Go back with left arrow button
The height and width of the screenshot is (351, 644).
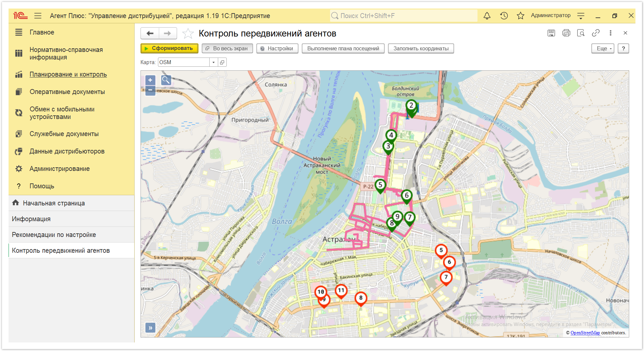pyautogui.click(x=150, y=33)
